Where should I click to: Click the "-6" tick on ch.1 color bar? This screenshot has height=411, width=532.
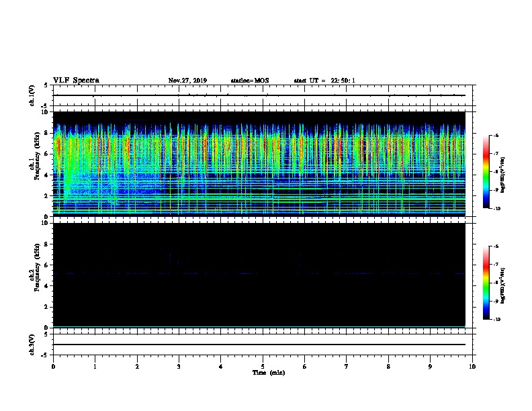coord(496,136)
